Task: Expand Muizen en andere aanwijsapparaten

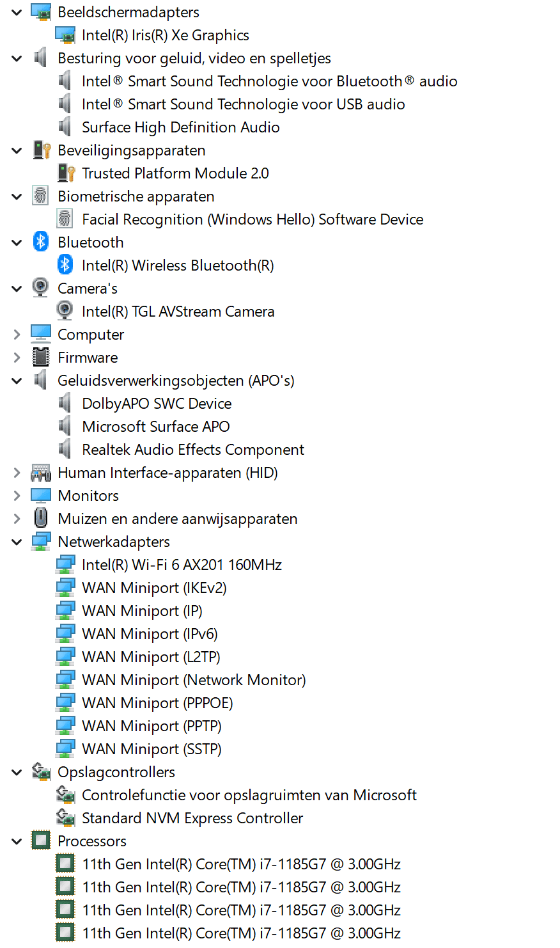Action: [x=17, y=519]
